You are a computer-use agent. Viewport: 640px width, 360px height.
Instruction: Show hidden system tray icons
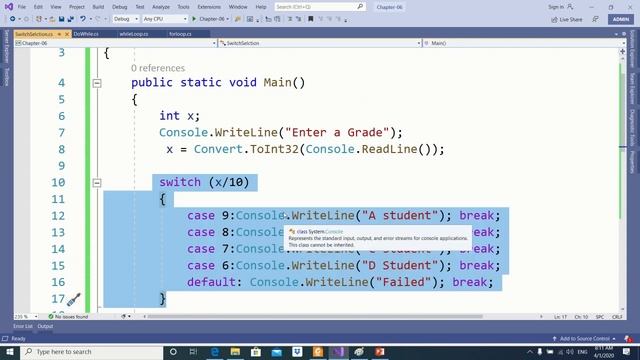(530, 352)
